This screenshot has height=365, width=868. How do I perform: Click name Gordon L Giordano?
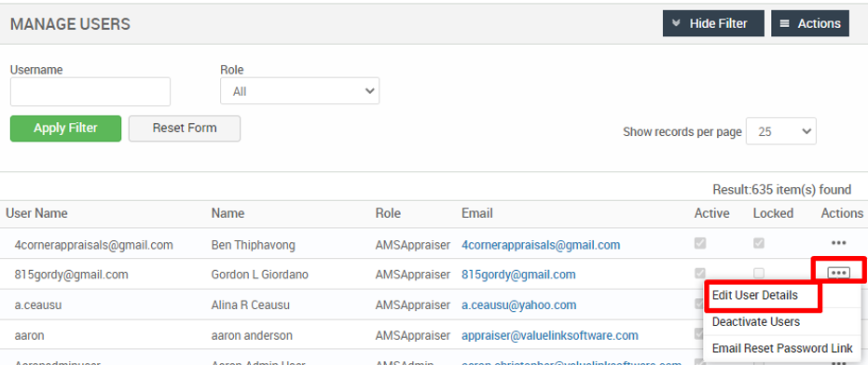click(259, 275)
